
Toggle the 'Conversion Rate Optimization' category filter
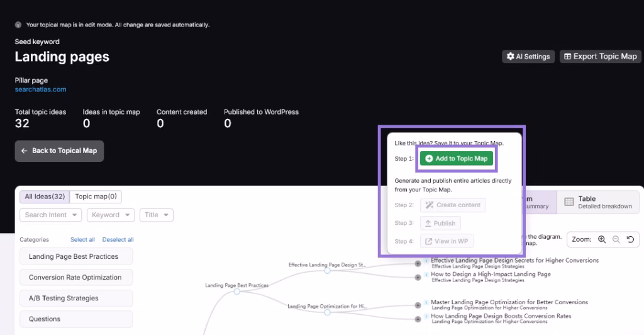click(76, 278)
